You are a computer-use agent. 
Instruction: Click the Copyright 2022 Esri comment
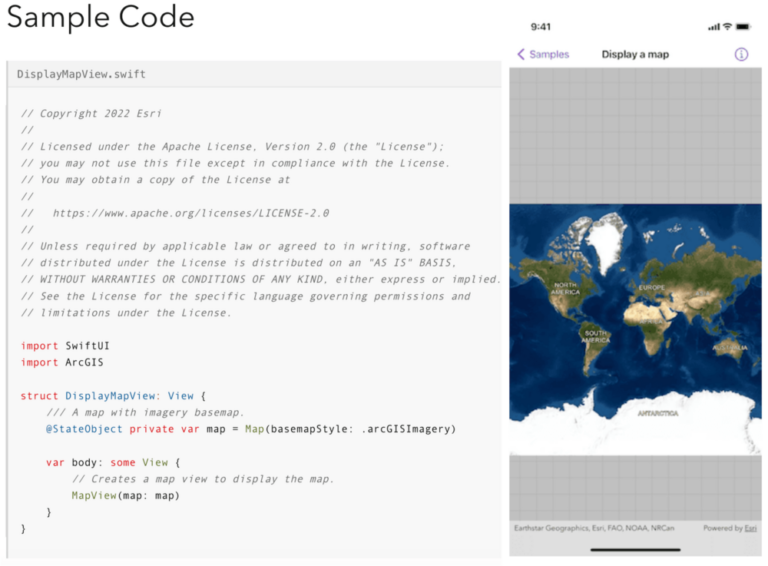91,113
